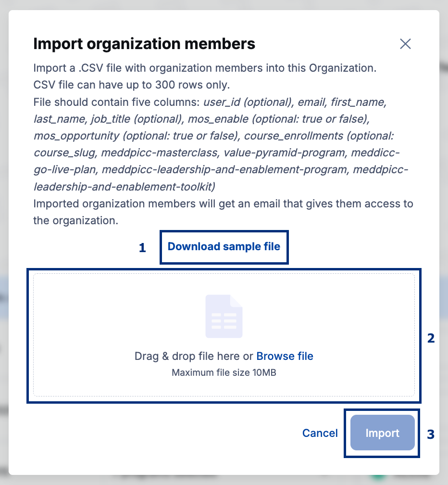This screenshot has width=448, height=485.
Task: Click annotation number 2 beside the drop zone
Action: [431, 338]
